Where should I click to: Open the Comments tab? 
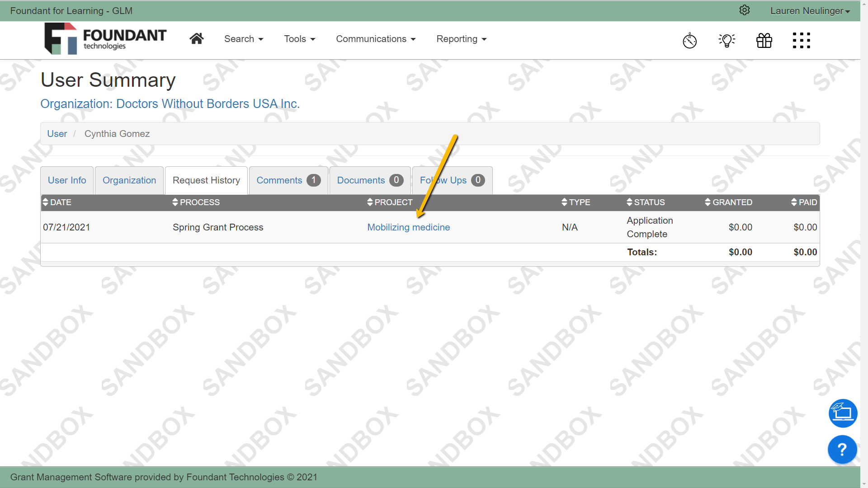pyautogui.click(x=288, y=180)
